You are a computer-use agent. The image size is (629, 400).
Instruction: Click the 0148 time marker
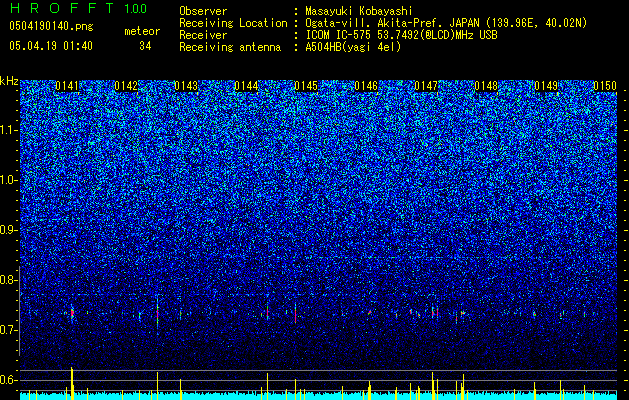(x=486, y=86)
